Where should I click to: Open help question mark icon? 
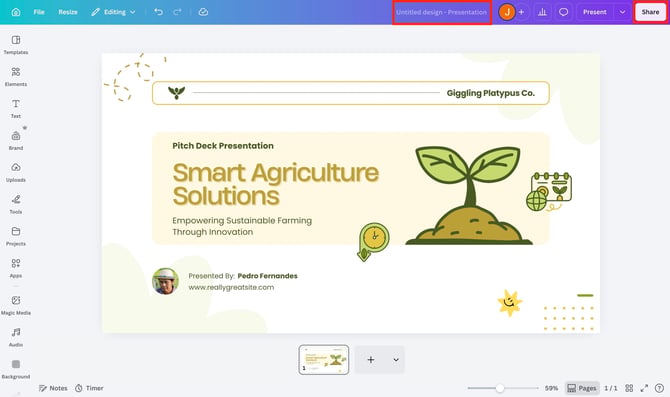coord(659,388)
